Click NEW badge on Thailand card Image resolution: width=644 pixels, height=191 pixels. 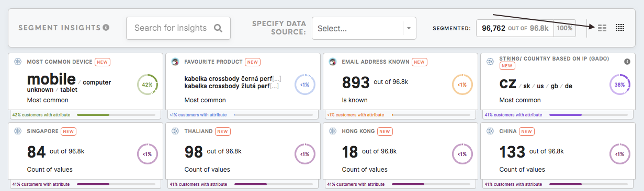(223, 132)
